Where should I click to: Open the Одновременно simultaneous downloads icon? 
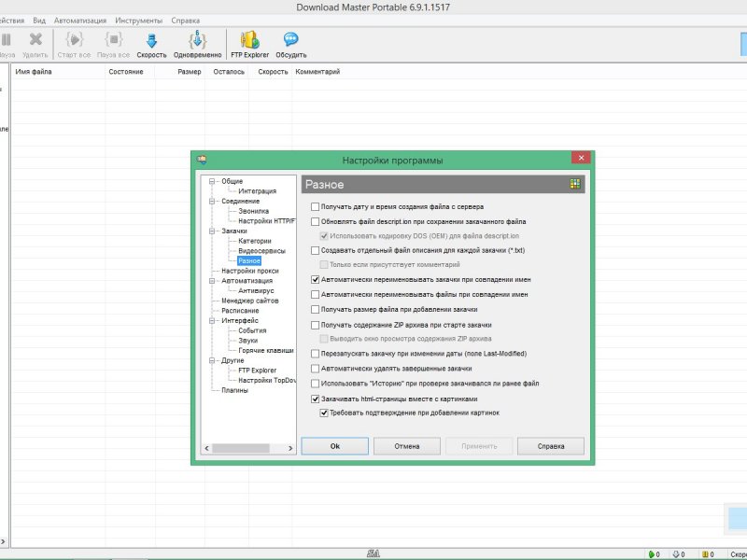tap(197, 40)
